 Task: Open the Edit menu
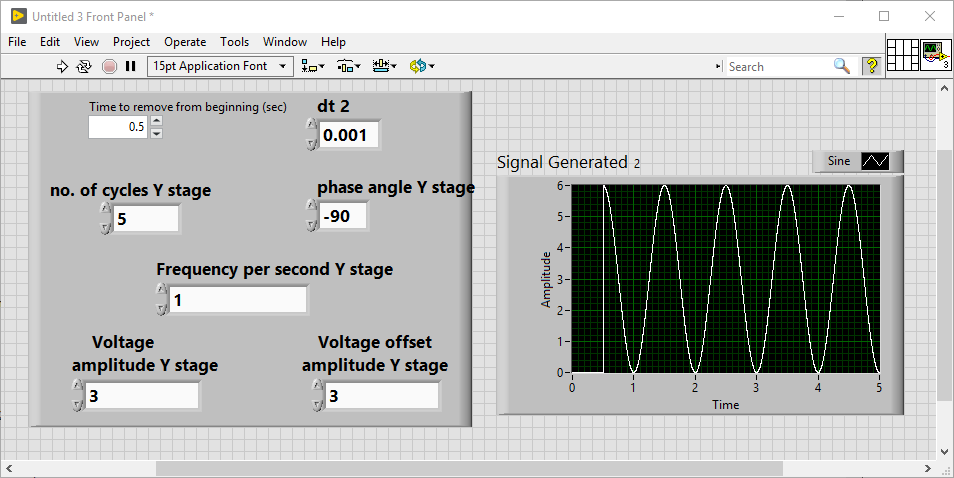[50, 42]
